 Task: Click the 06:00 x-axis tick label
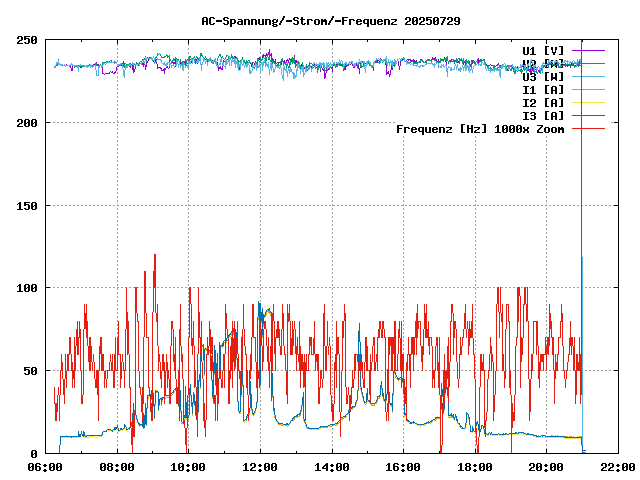[x=46, y=467]
